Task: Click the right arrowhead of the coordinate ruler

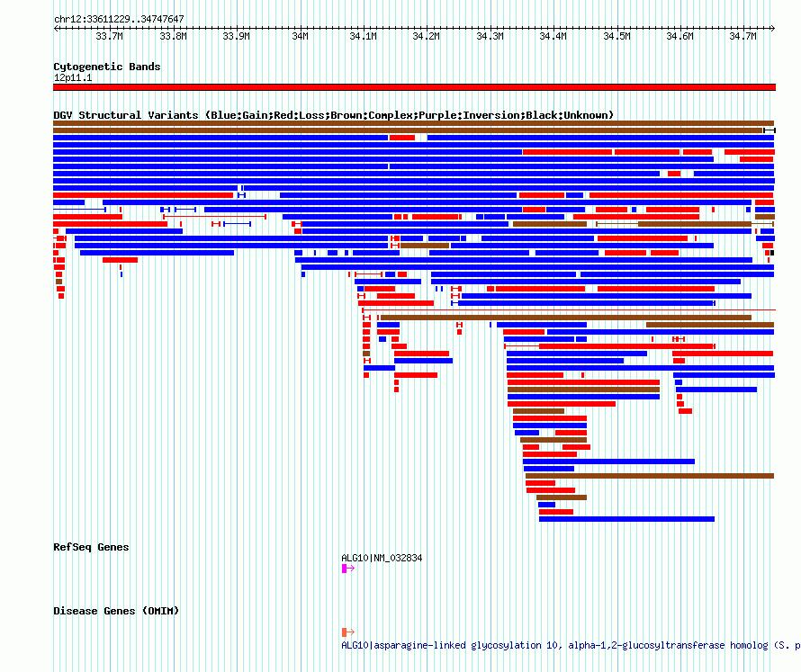Action: [773, 29]
